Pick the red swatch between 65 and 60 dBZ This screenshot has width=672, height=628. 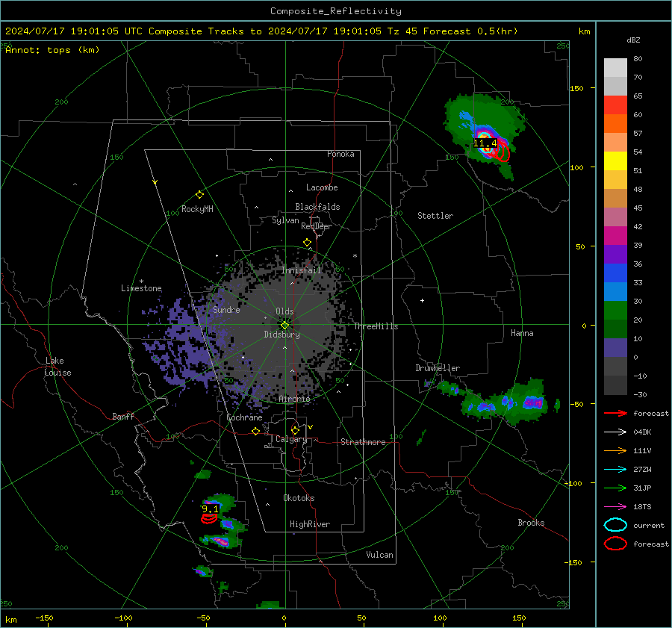point(615,105)
